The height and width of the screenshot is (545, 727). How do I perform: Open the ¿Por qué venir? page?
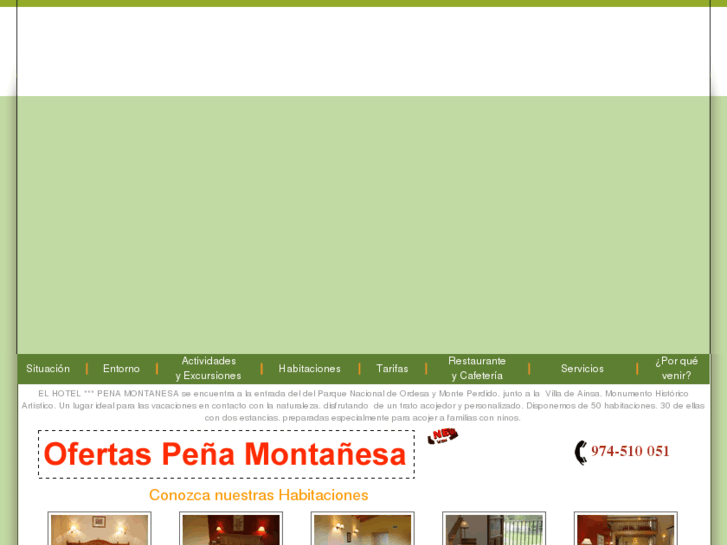676,368
